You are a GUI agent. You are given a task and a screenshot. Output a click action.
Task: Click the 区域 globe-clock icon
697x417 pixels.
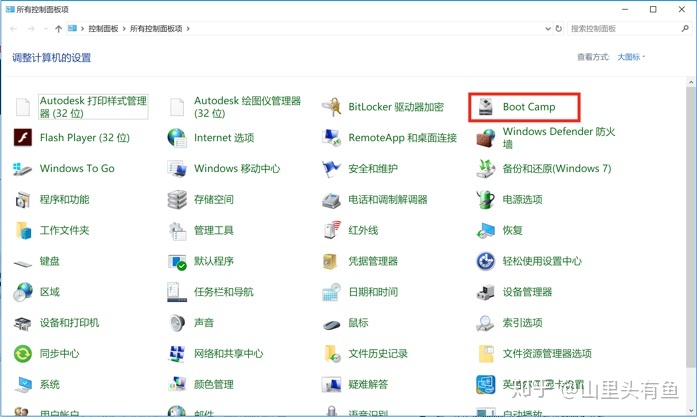pos(23,292)
